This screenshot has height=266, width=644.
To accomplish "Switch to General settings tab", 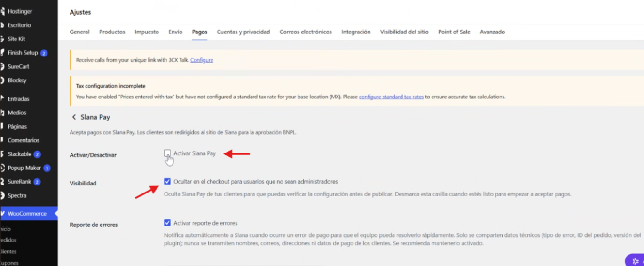I will coord(79,32).
